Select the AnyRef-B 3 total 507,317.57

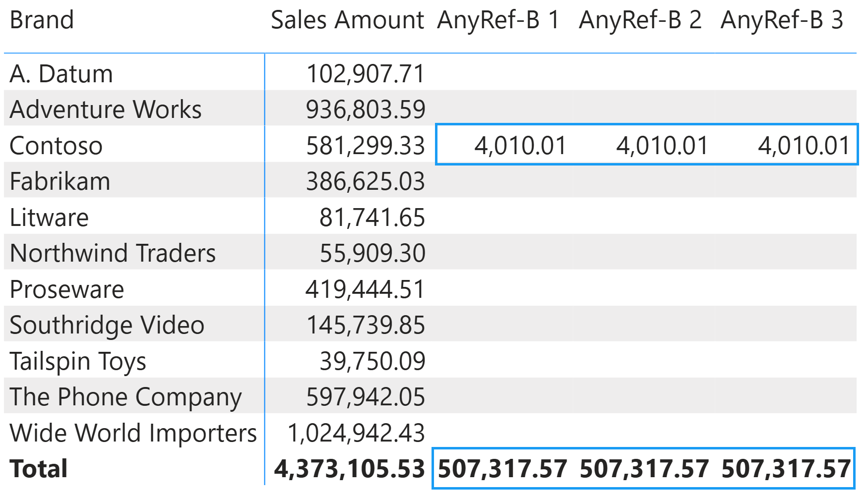786,469
